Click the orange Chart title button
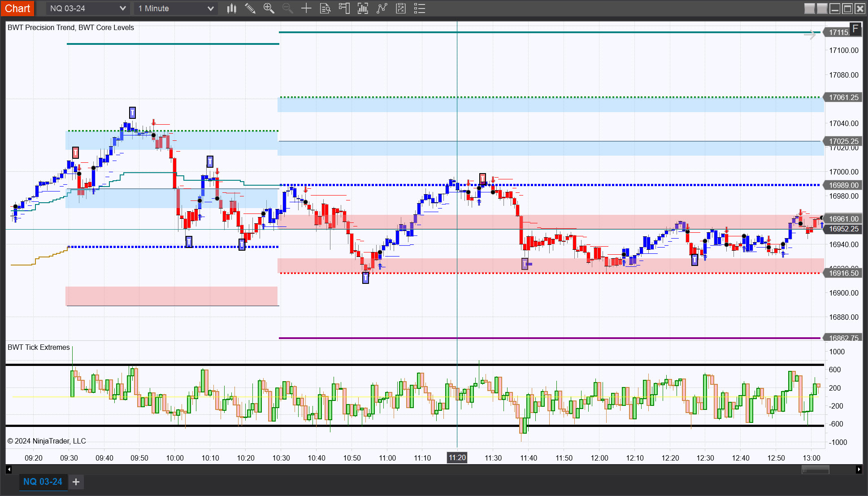 coord(17,9)
